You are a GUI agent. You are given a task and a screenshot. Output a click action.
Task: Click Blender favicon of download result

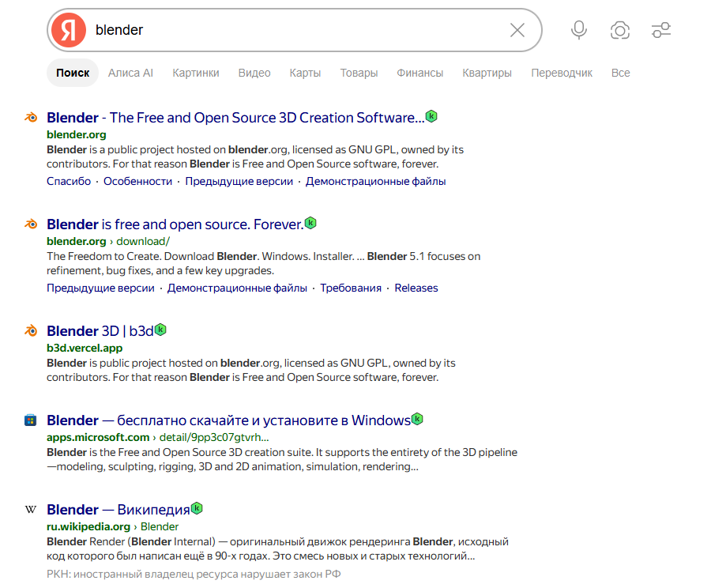pyautogui.click(x=31, y=224)
